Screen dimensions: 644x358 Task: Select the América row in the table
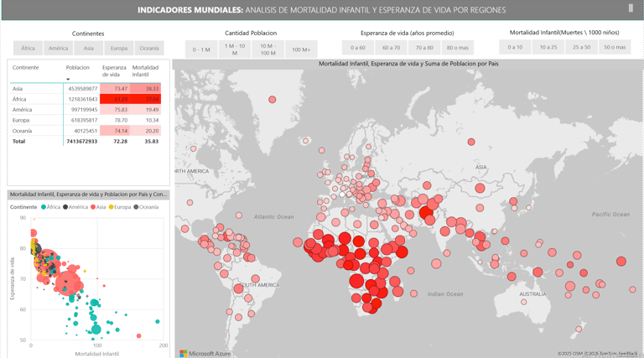86,110
